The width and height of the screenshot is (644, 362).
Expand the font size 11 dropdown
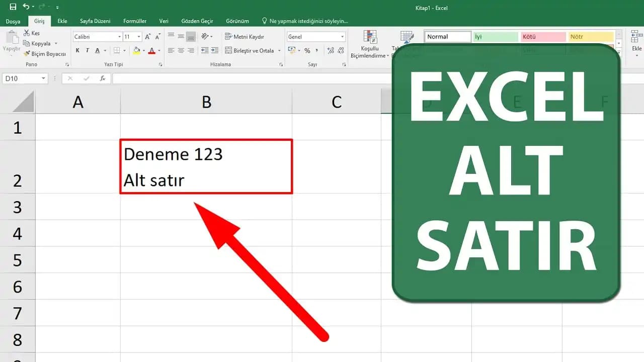(x=139, y=37)
